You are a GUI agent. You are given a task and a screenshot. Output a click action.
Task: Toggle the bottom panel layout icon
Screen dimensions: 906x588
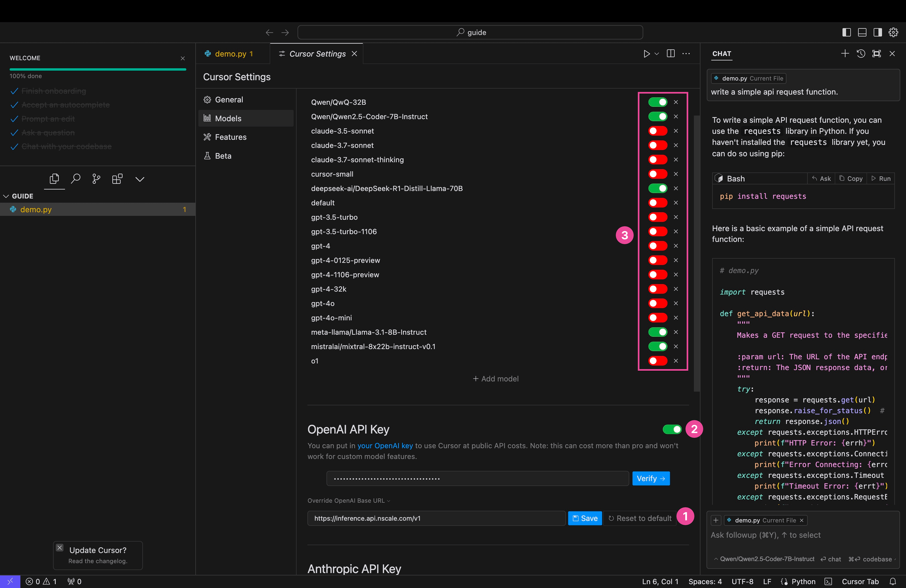pyautogui.click(x=862, y=32)
